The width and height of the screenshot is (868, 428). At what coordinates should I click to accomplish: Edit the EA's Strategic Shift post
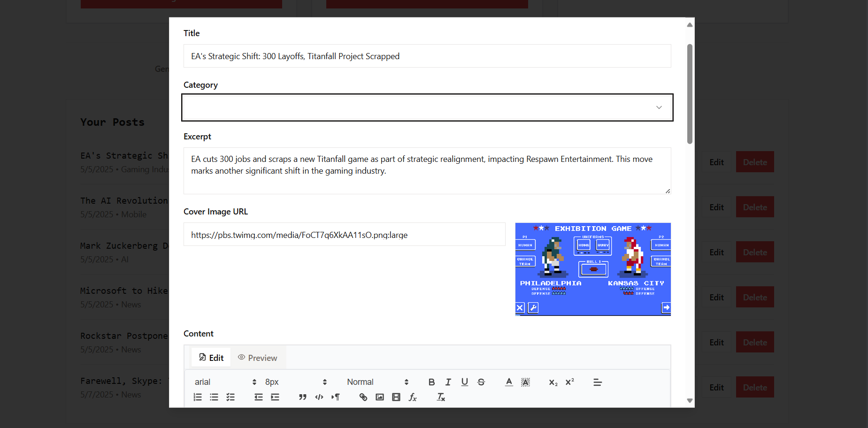click(716, 162)
